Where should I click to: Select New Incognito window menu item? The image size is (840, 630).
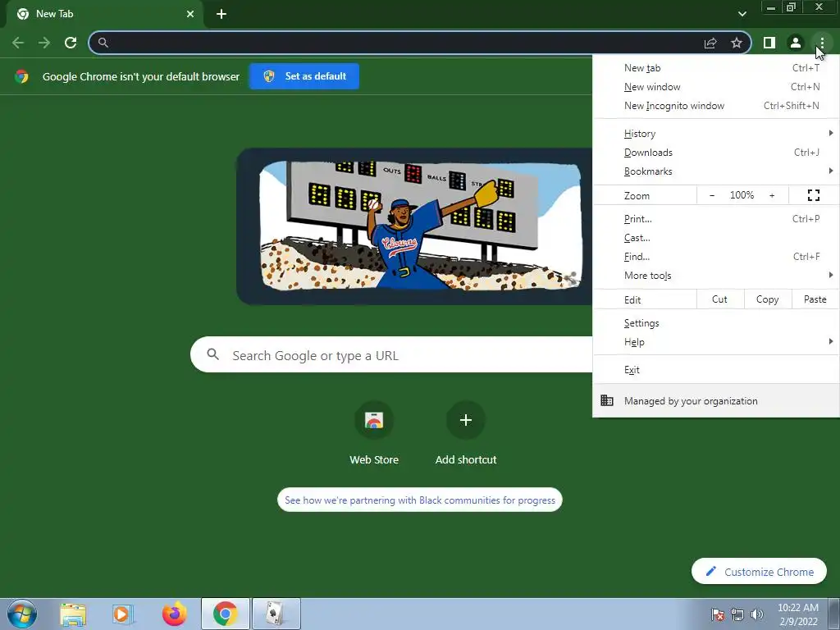[x=716, y=106]
